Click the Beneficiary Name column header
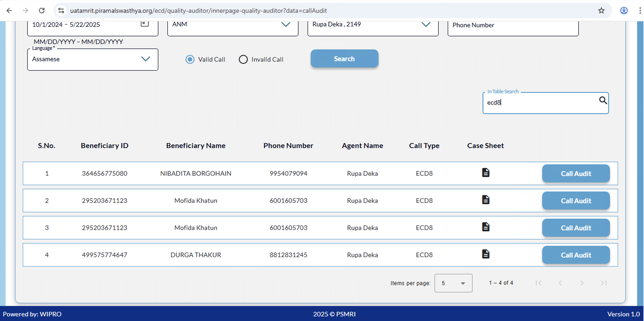The width and height of the screenshot is (644, 321). [196, 146]
